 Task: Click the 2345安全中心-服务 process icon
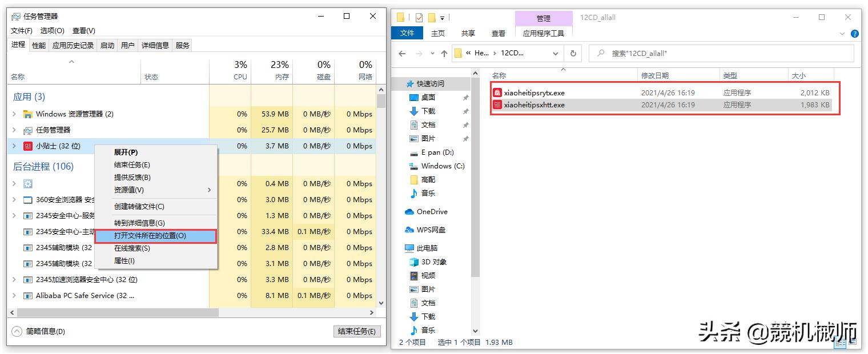click(x=27, y=216)
